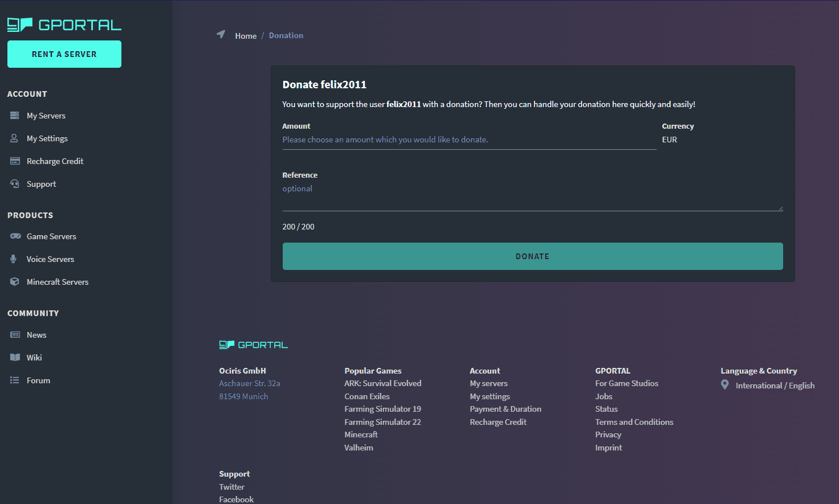The width and height of the screenshot is (839, 504).
Task: Open Jobs footer link
Action: [x=604, y=396]
